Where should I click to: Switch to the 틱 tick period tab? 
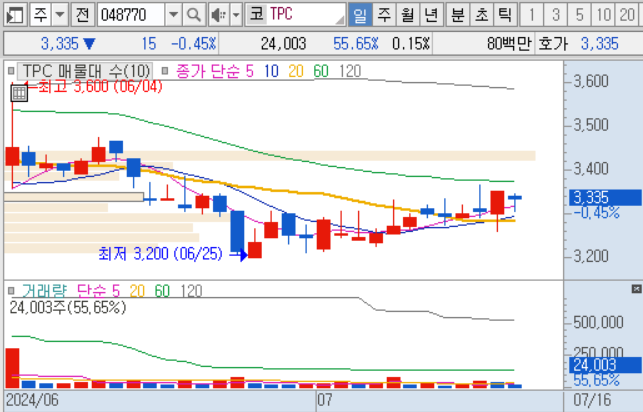point(505,15)
